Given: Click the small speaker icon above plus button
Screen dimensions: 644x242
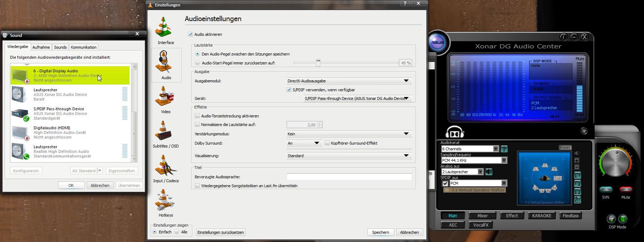Looking at the screenshot, I should pos(577,153).
